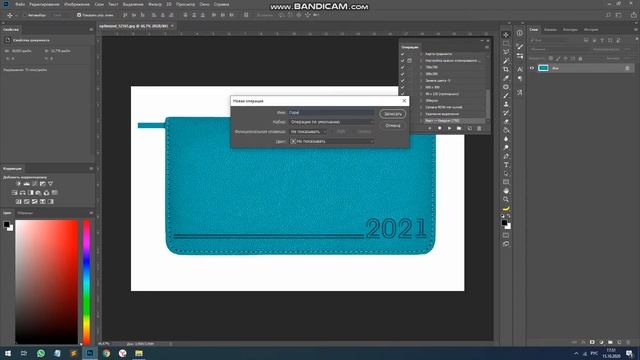Select the Pen tool
The height and width of the screenshot is (360, 640).
point(506,156)
